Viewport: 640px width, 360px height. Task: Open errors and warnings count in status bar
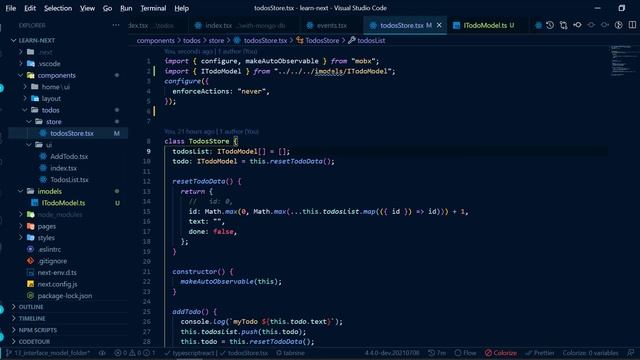(x=135, y=353)
